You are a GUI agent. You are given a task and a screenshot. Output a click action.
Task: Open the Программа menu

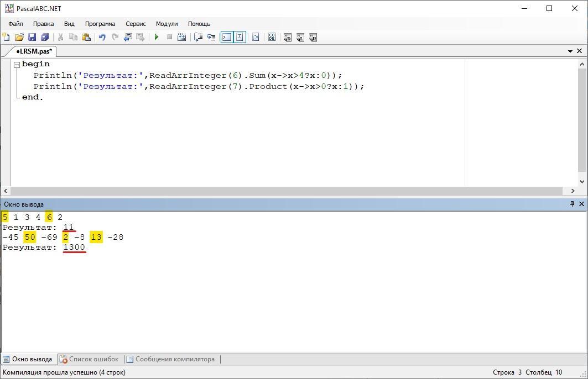(x=100, y=24)
